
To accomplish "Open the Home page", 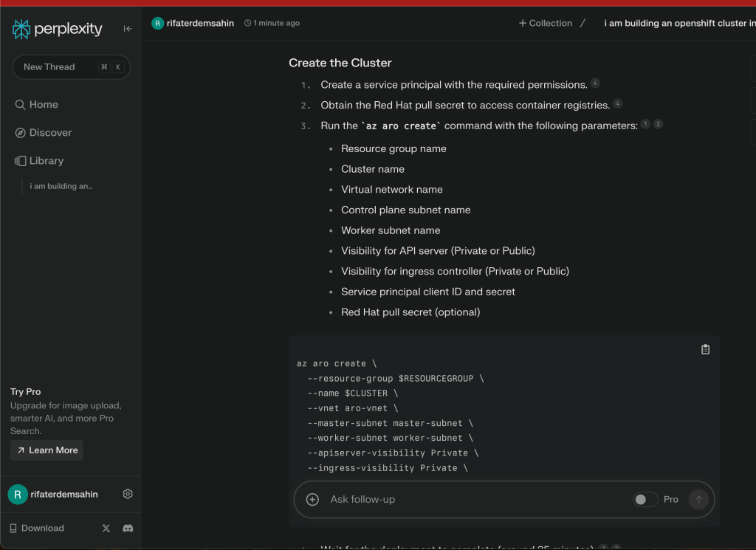I will point(36,105).
